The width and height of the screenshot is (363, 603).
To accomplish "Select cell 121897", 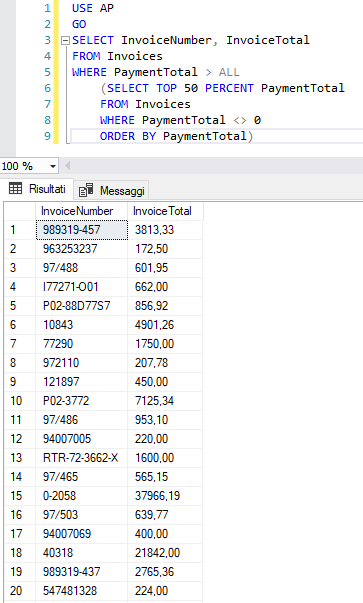I will tap(82, 382).
